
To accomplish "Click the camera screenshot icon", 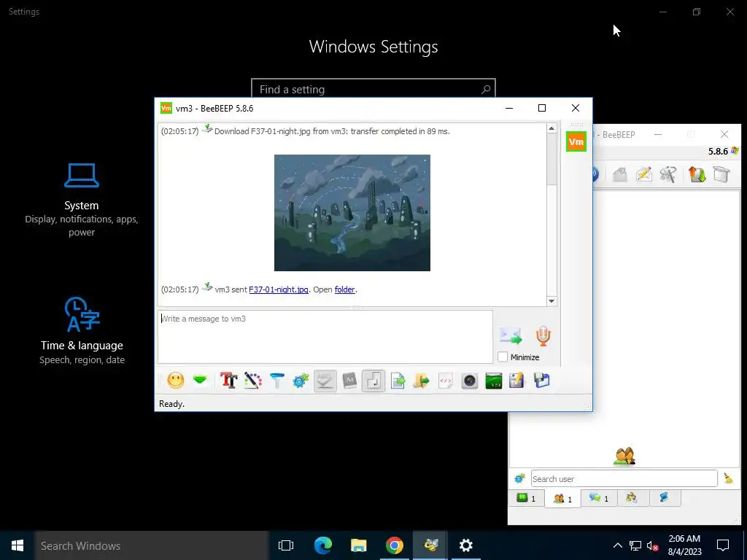I will (469, 381).
